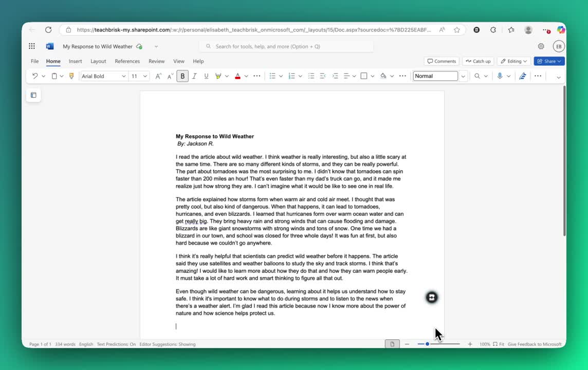Toggle Underline formatting
The image size is (588, 370).
point(206,76)
